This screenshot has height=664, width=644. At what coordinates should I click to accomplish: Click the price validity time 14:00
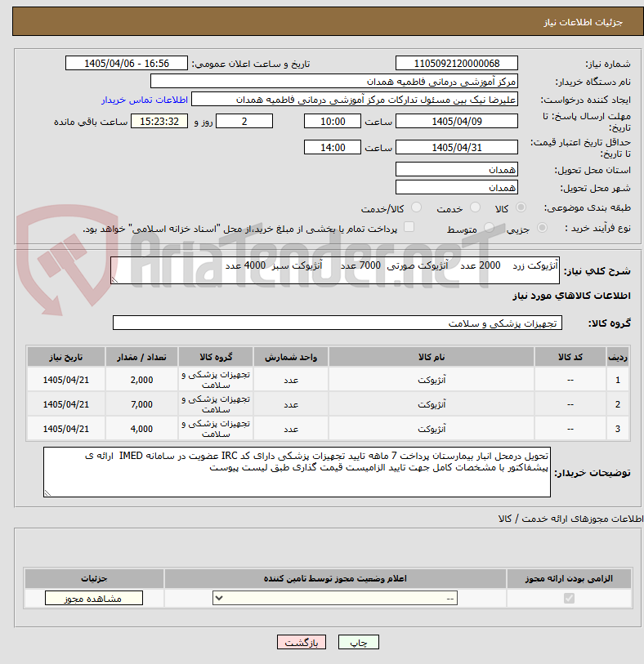[x=332, y=147]
